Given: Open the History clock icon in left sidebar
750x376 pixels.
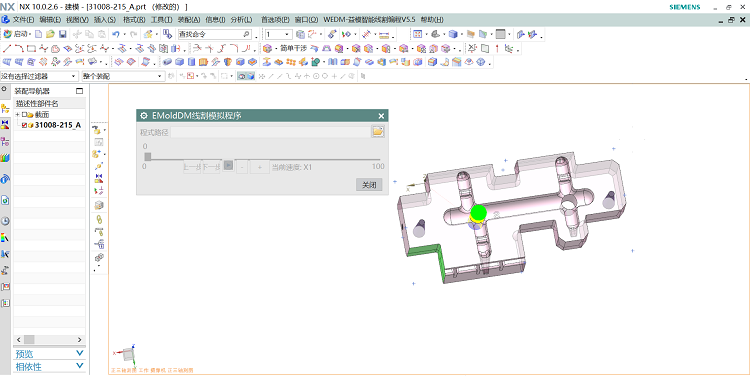Looking at the screenshot, I should tap(5, 221).
